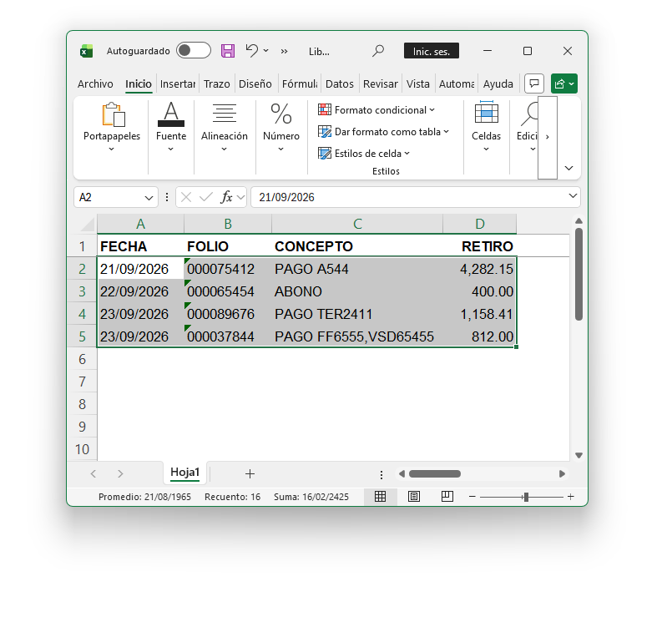The width and height of the screenshot is (672, 622).
Task: Add a new sheet with plus icon
Action: click(250, 473)
